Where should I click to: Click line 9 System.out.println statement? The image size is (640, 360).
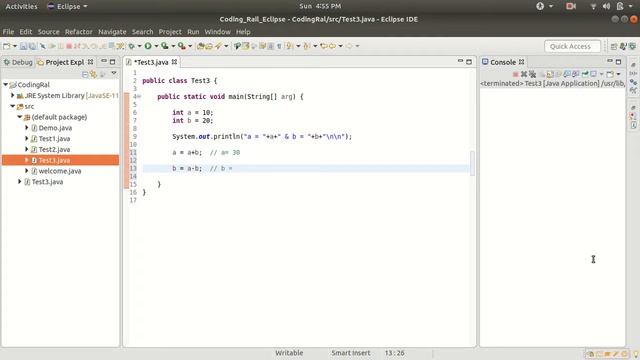point(262,136)
